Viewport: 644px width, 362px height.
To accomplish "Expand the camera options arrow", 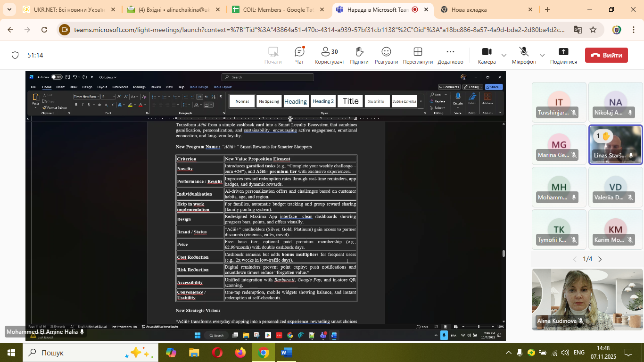I will (x=504, y=55).
